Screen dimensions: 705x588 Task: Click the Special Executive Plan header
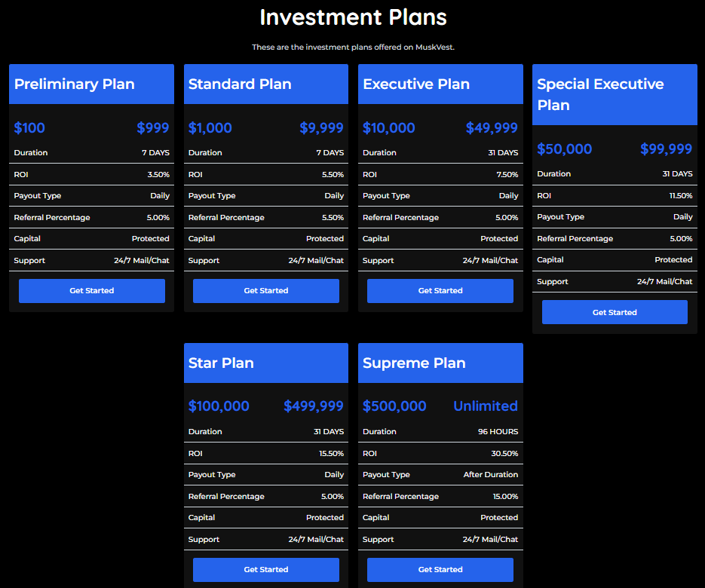tap(600, 94)
